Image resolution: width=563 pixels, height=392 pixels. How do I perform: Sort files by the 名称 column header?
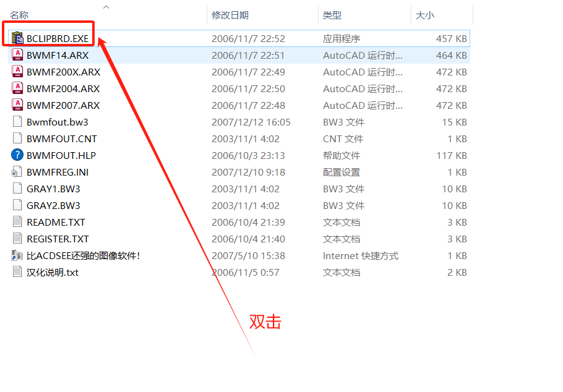tap(19, 14)
